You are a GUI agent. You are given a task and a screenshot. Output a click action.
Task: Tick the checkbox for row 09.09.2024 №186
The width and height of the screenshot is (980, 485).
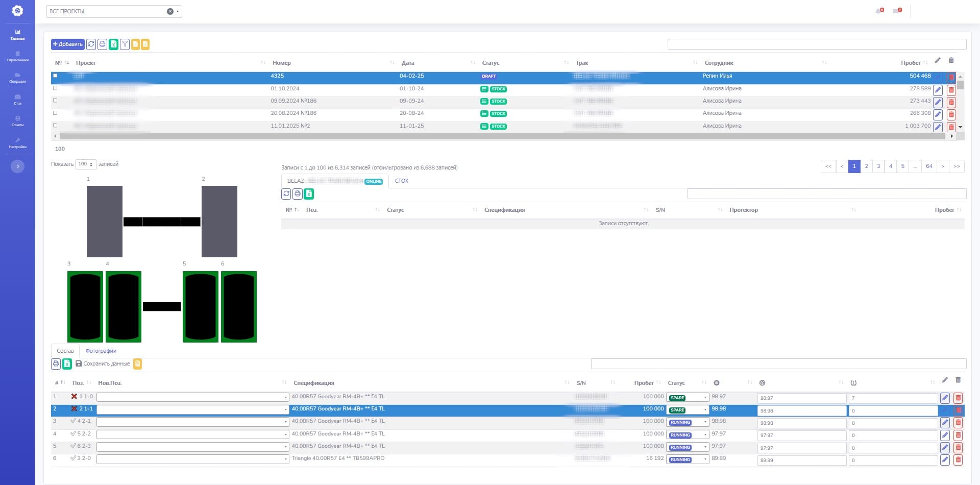(55, 100)
